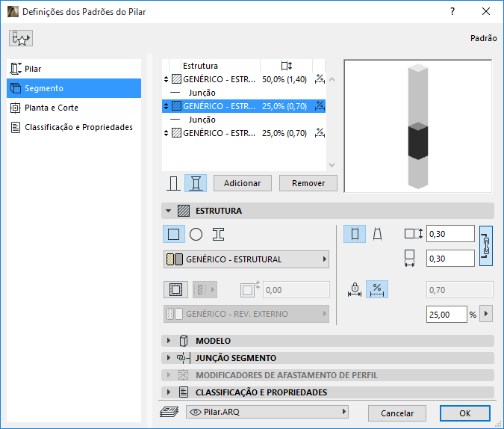Click reorder arrows of last segment row
This screenshot has height=429, width=504.
166,133
